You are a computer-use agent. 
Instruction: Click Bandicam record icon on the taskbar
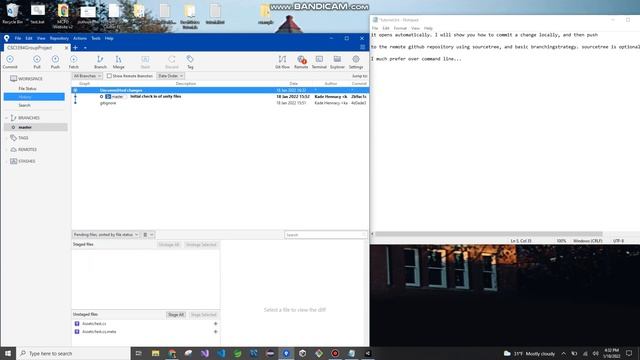click(x=335, y=353)
